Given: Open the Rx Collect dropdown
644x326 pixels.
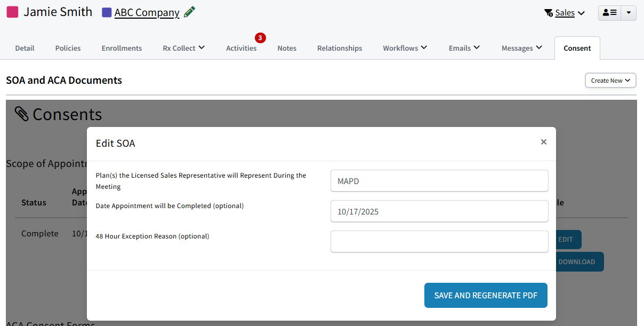Looking at the screenshot, I should pos(183,47).
